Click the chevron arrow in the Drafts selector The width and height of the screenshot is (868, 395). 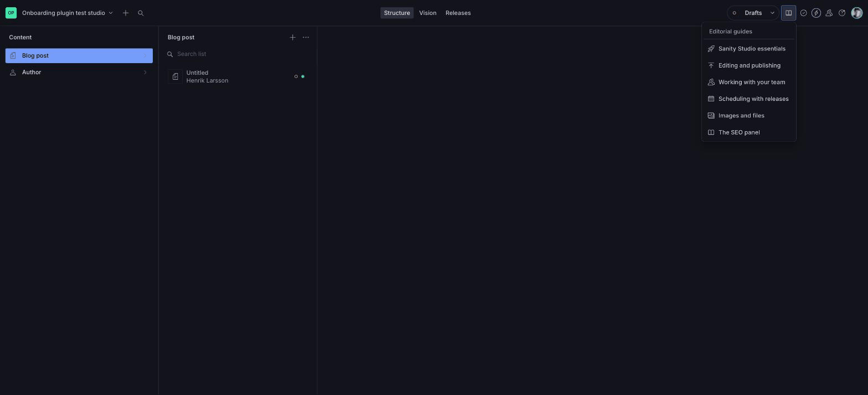pos(772,13)
